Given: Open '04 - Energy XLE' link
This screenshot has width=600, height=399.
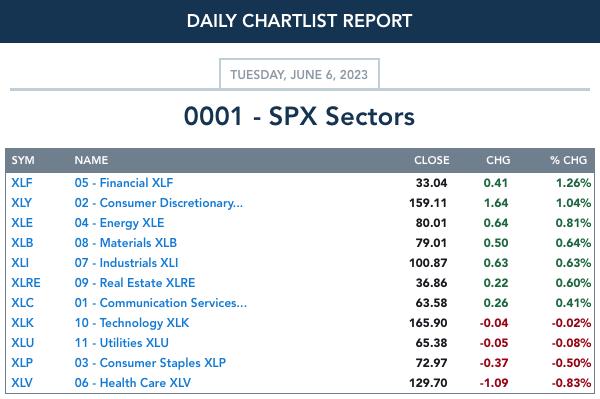Looking at the screenshot, I should [x=119, y=223].
